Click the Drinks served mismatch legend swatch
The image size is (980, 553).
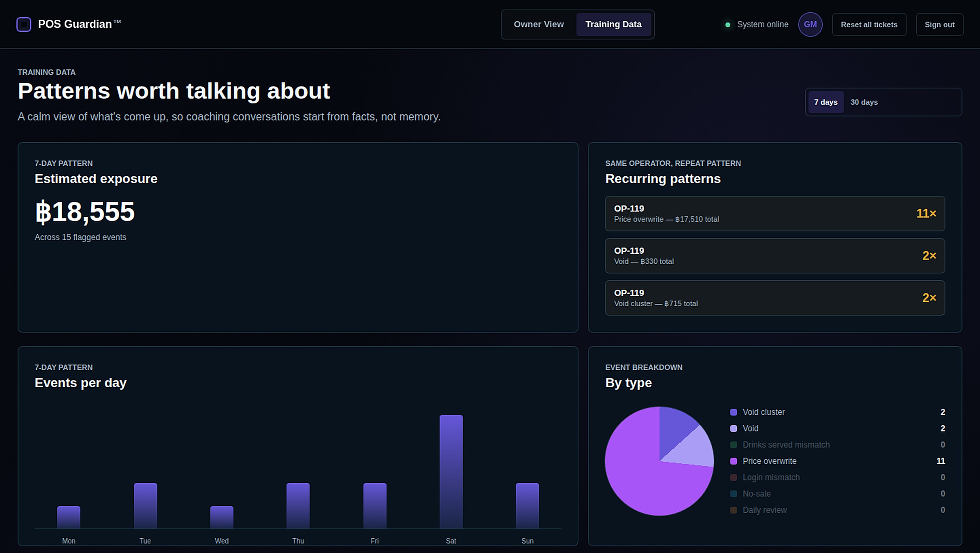coord(733,445)
